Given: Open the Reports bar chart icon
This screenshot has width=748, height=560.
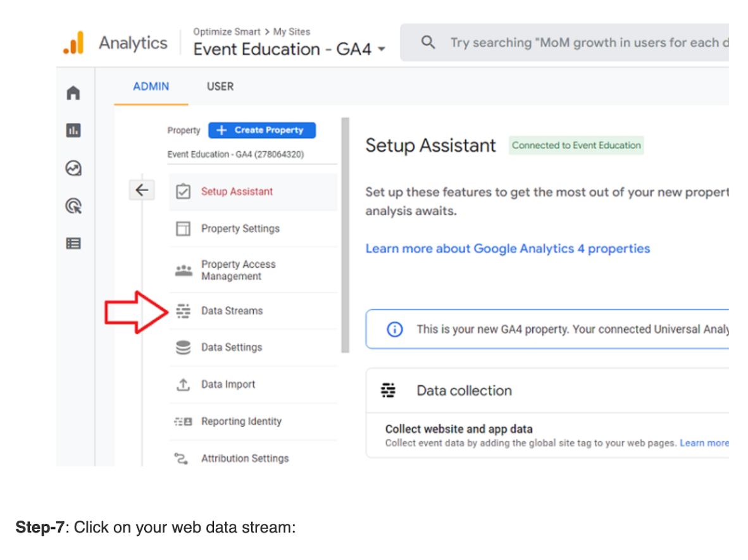Looking at the screenshot, I should (73, 131).
